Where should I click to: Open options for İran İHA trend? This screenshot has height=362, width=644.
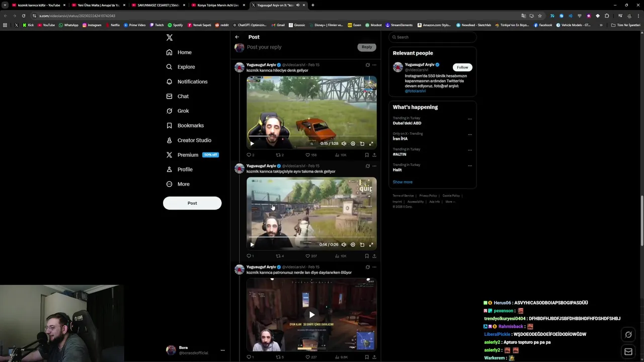tap(470, 135)
